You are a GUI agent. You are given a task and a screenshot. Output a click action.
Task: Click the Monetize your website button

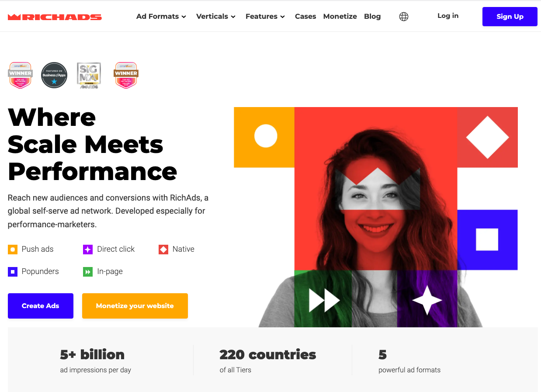tap(135, 306)
